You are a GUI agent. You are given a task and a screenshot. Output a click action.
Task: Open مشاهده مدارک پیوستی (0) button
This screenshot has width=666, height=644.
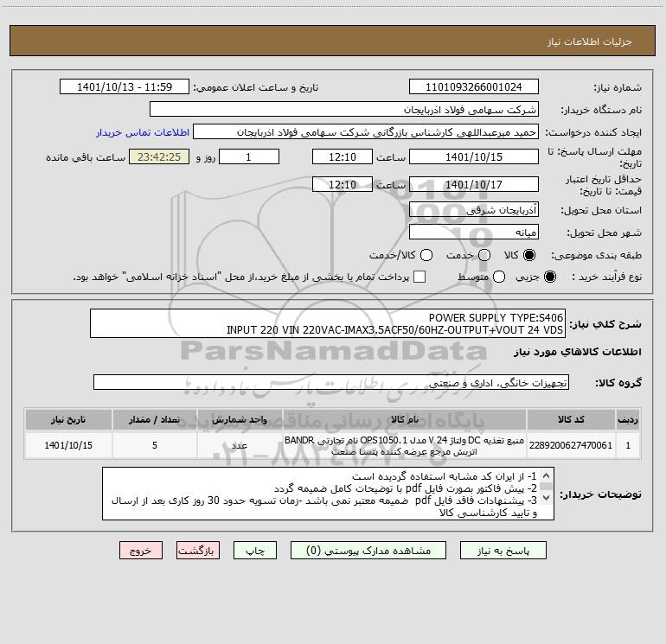pyautogui.click(x=368, y=551)
